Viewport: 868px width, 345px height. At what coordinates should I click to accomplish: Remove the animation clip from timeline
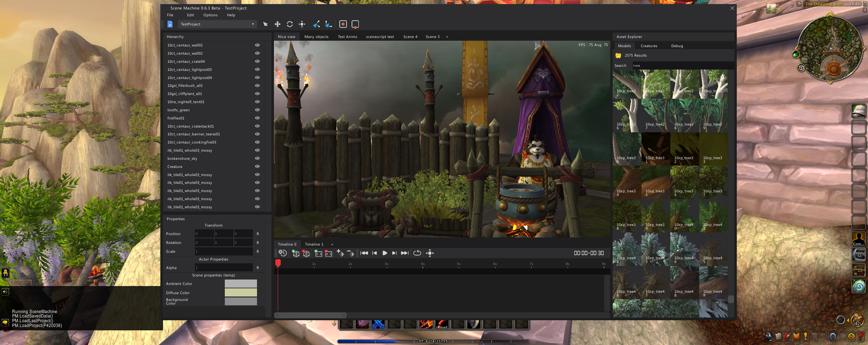[329, 253]
